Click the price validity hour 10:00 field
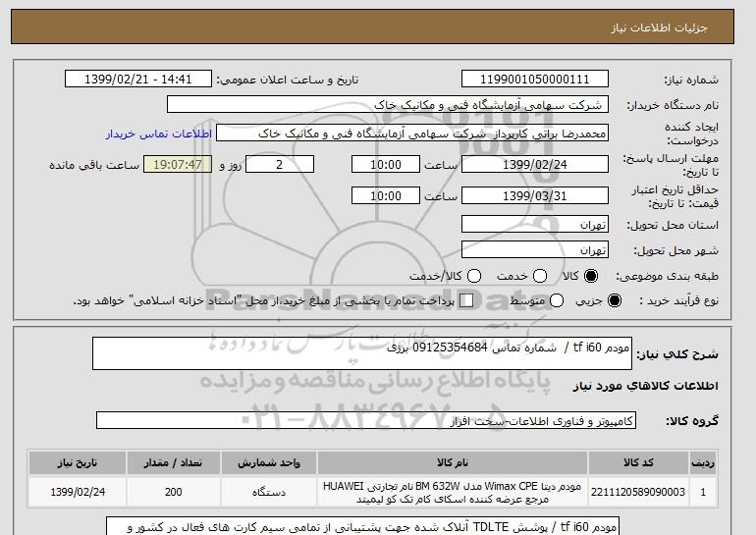The width and height of the screenshot is (756, 535). coord(386,195)
